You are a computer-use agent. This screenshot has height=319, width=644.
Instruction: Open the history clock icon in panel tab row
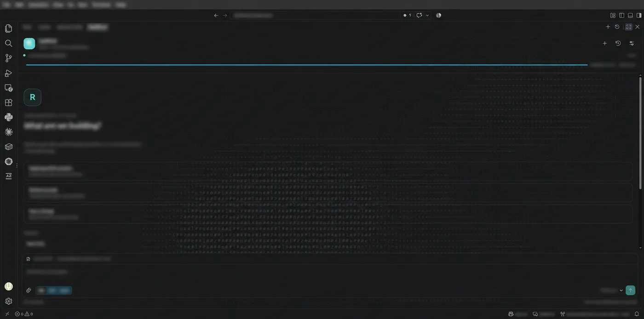(617, 27)
